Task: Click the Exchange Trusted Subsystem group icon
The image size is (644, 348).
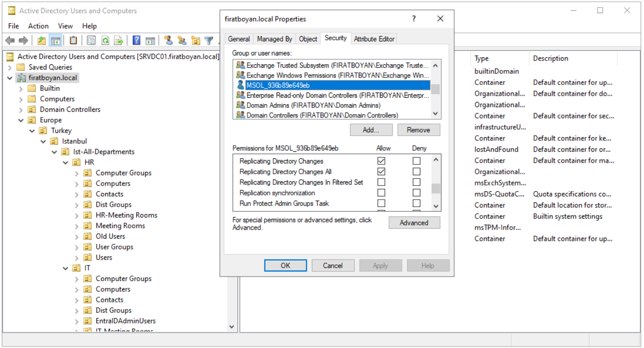Action: [241, 65]
